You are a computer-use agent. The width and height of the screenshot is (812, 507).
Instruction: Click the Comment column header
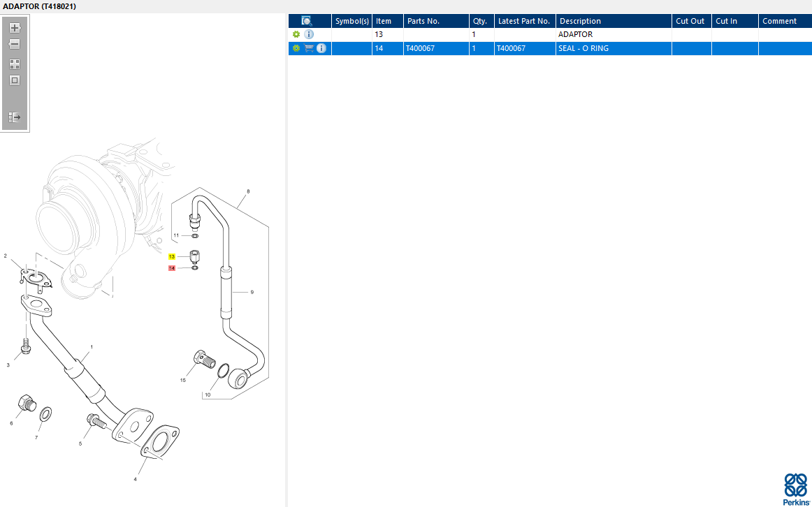tap(785, 21)
